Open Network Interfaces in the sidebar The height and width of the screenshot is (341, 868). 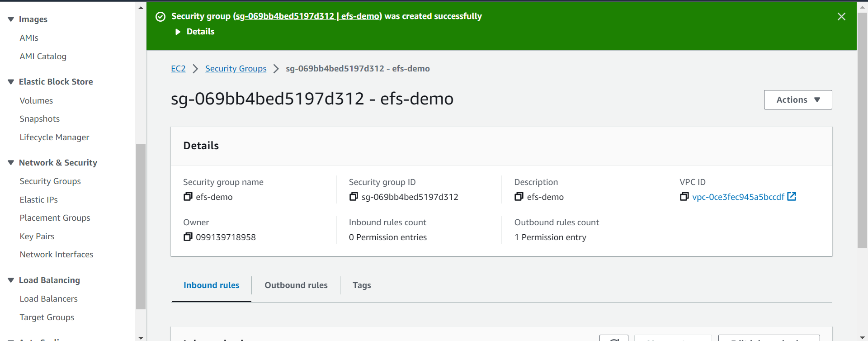click(x=57, y=255)
